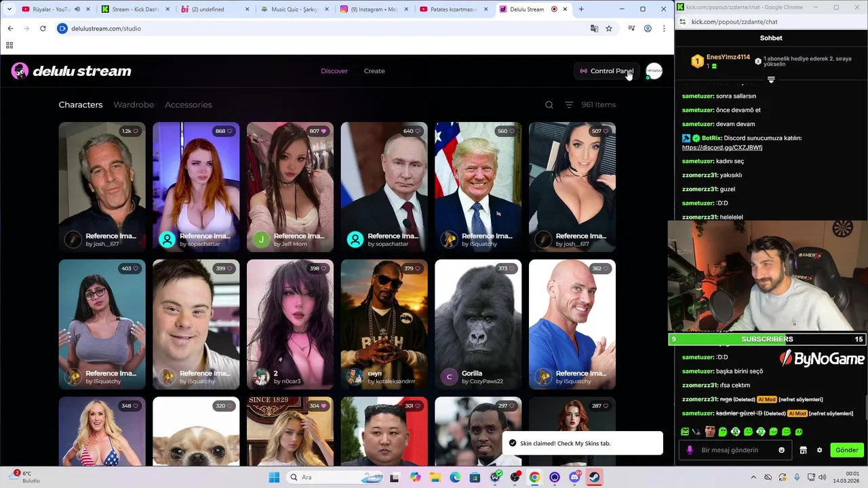This screenshot has width=868, height=488.
Task: Unlike the character card with 807 hearts
Action: click(318, 131)
